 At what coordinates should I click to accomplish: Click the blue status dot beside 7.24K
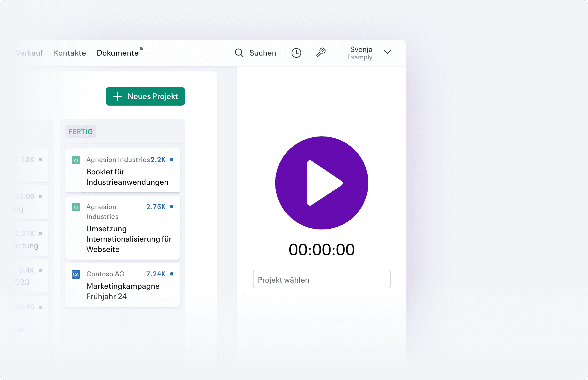pos(172,274)
